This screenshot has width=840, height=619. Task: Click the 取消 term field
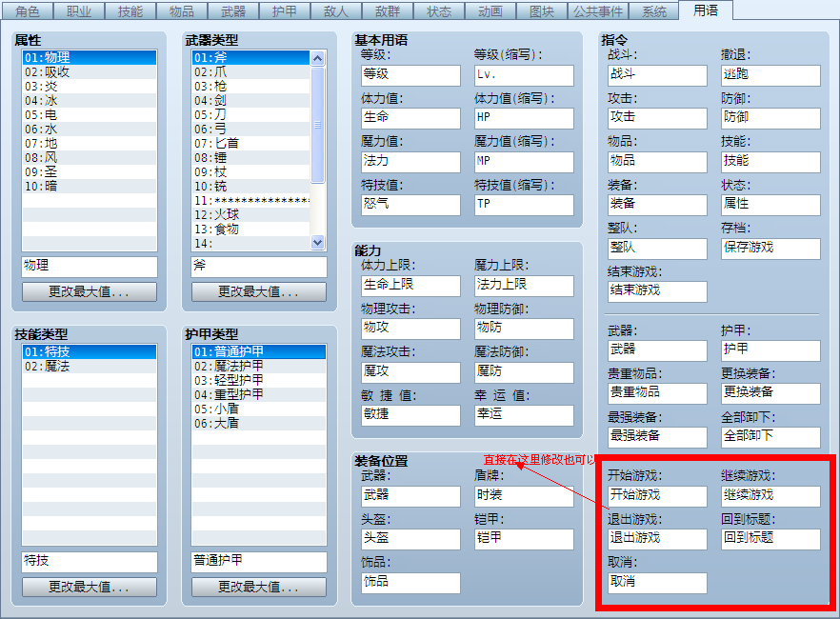coord(657,583)
